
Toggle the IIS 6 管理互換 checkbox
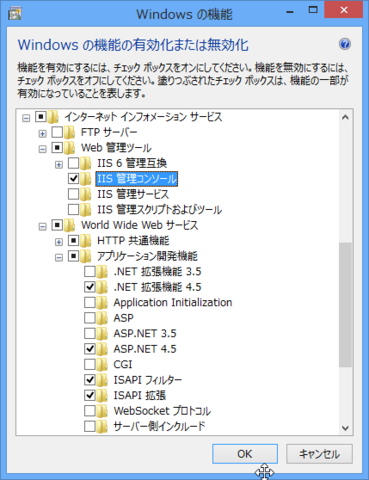[73, 163]
